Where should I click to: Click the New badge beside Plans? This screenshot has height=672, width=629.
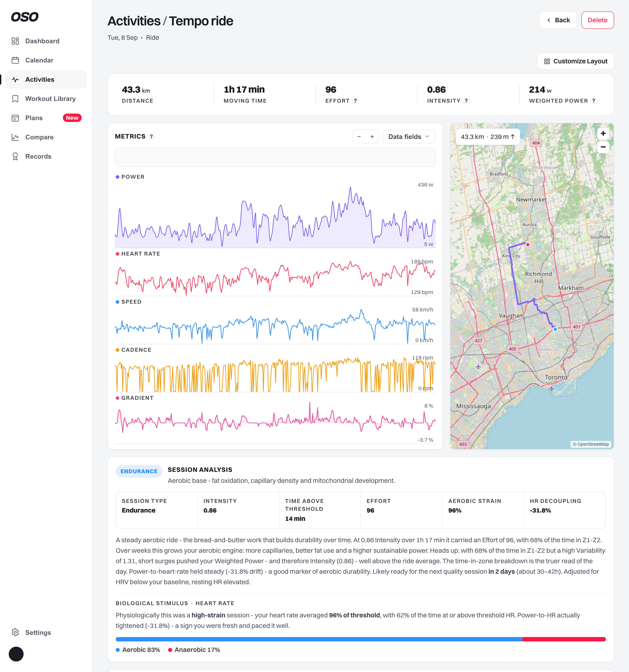click(x=72, y=118)
